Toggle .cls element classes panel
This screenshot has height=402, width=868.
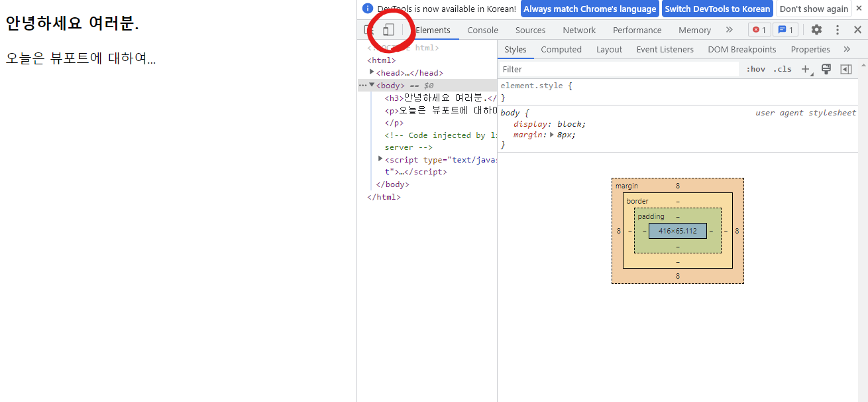coord(782,69)
